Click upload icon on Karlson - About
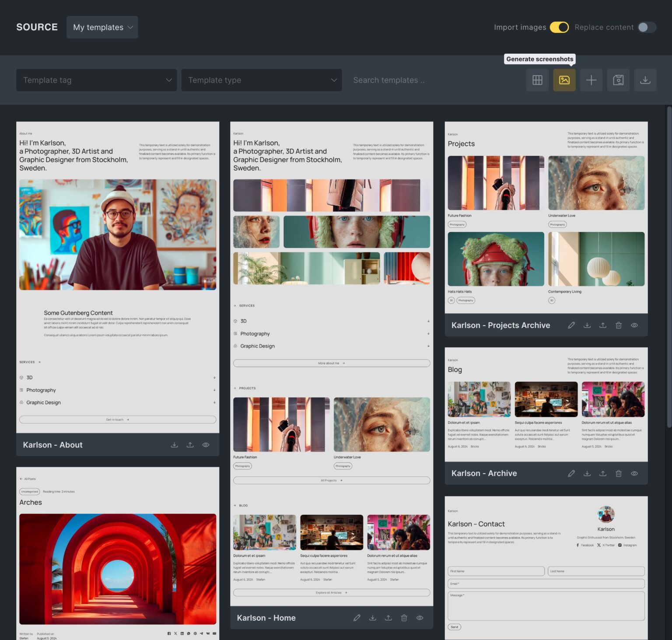The height and width of the screenshot is (640, 672). tap(190, 445)
